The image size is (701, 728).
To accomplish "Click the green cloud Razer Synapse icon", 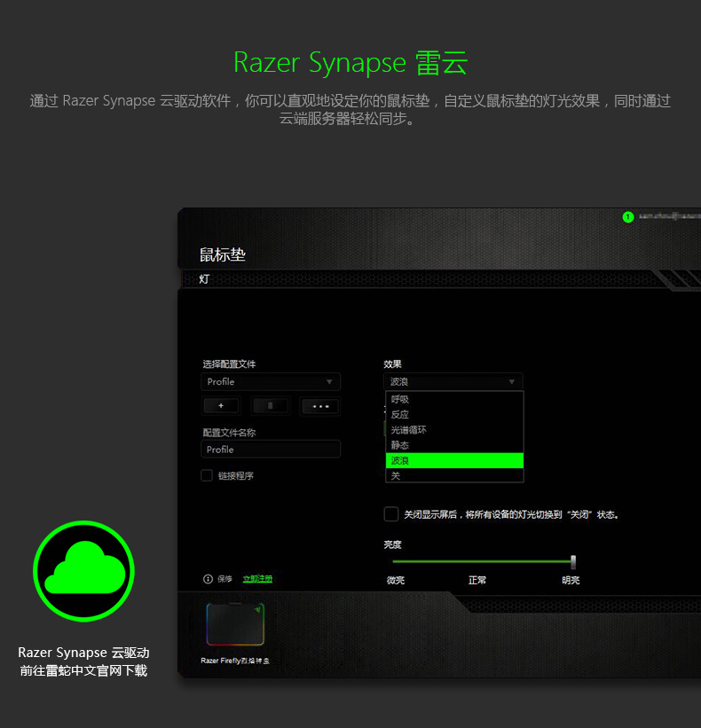I will pyautogui.click(x=83, y=571).
